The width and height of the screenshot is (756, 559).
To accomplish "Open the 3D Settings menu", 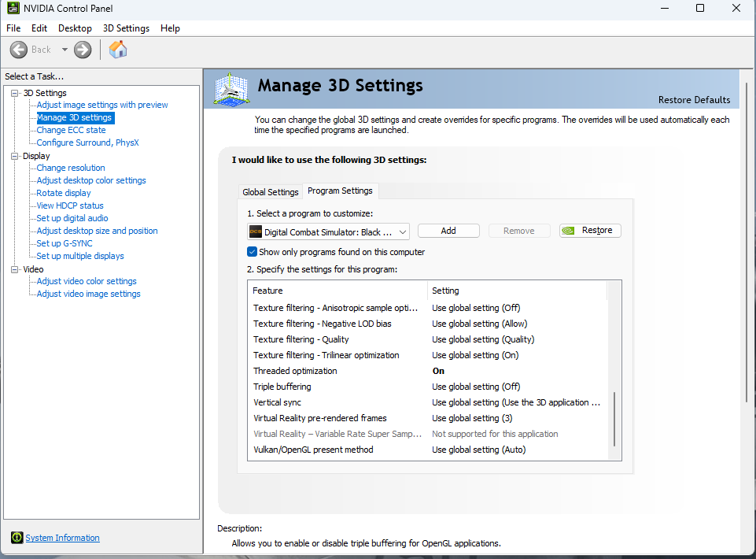I will [126, 28].
